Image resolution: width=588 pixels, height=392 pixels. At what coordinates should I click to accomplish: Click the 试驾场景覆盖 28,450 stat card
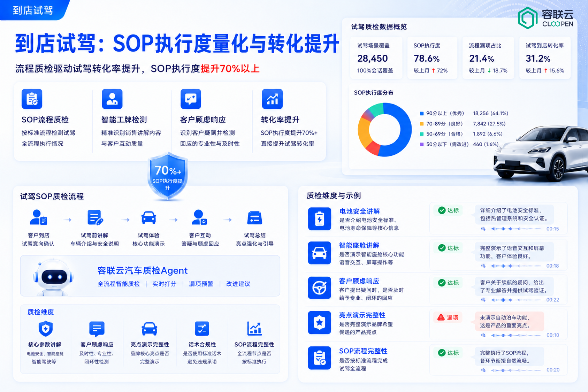point(376,58)
